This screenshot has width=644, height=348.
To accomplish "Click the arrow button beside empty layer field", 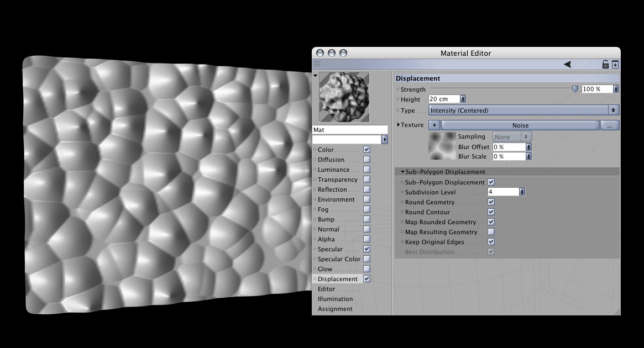I will click(384, 140).
